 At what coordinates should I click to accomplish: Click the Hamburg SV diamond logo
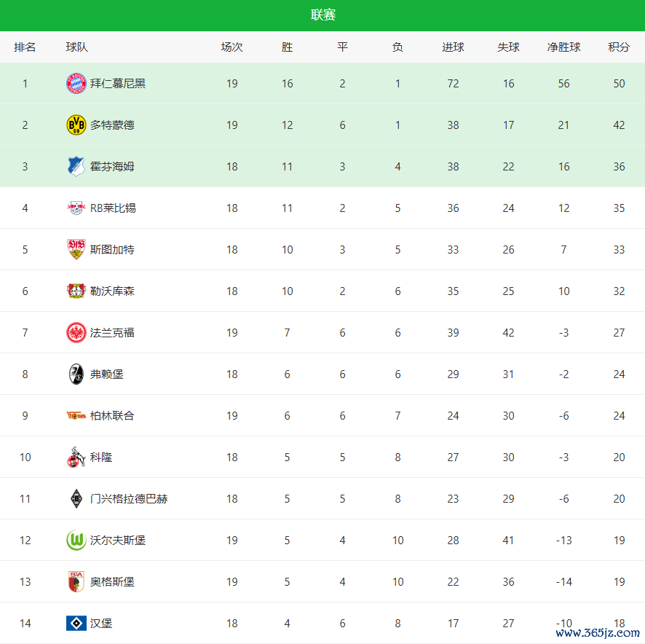76,624
